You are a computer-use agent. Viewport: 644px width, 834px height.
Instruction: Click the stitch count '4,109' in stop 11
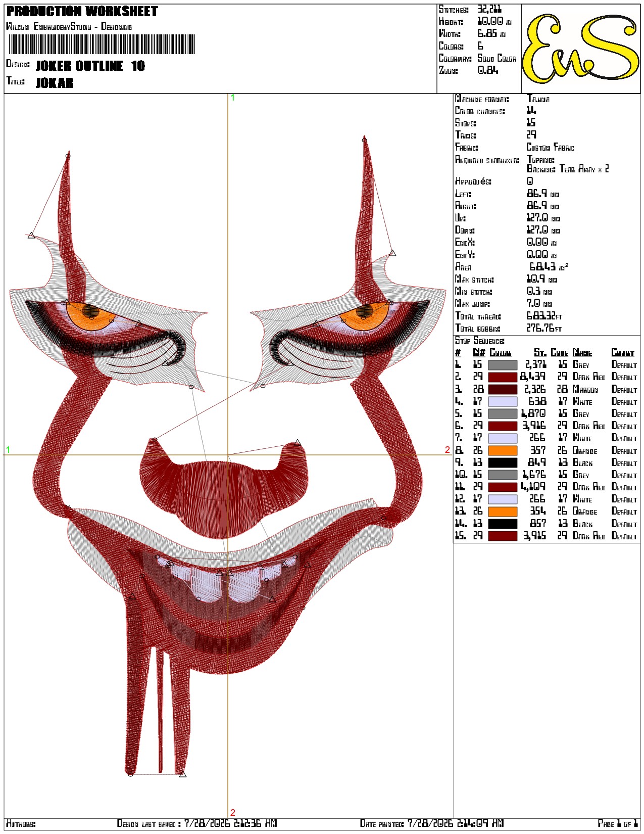tap(533, 487)
